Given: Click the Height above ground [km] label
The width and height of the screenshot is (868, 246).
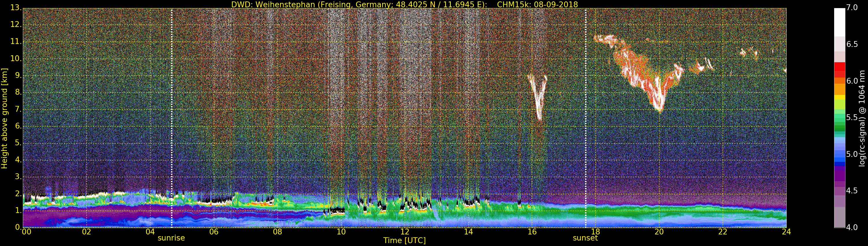Looking at the screenshot, I should pyautogui.click(x=4, y=118).
